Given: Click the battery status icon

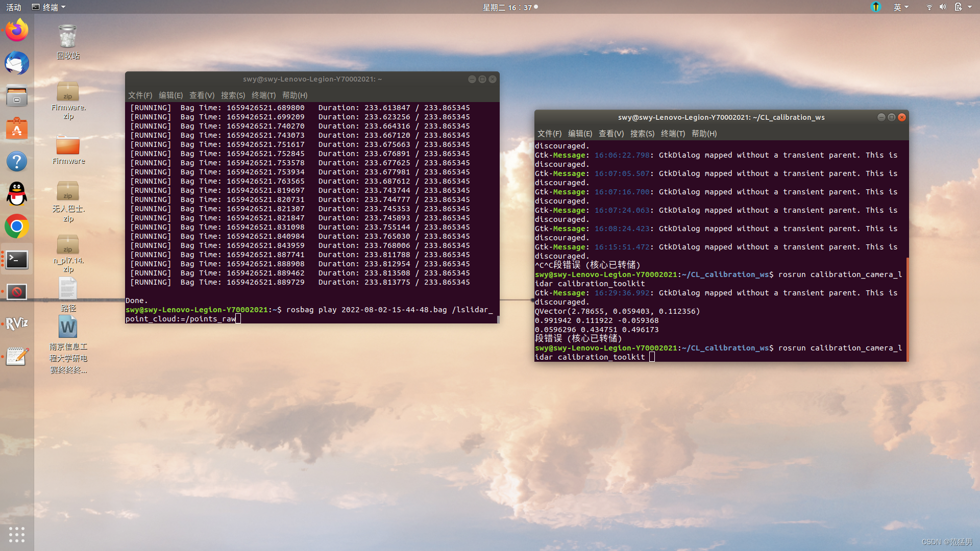Looking at the screenshot, I should pos(958,7).
